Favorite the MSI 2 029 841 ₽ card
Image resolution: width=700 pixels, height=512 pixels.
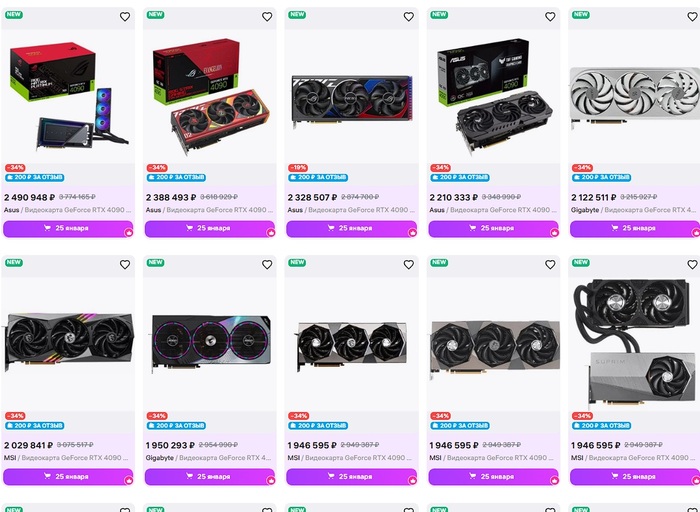125,265
